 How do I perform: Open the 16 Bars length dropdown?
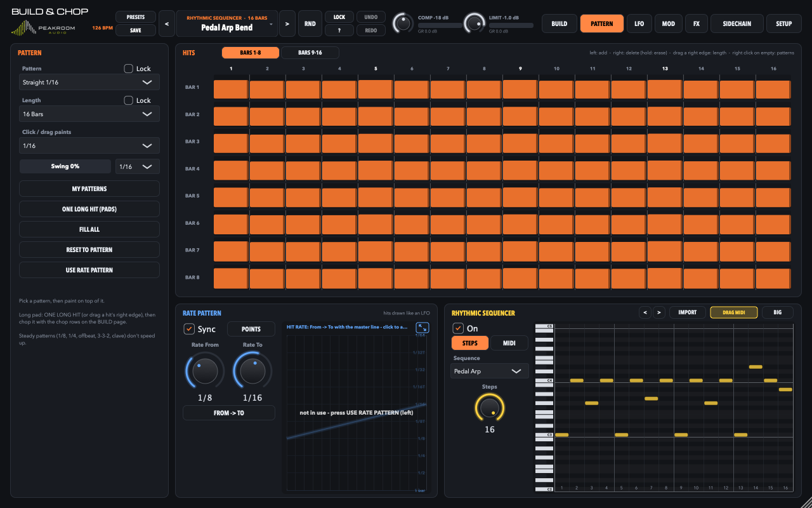pos(89,114)
